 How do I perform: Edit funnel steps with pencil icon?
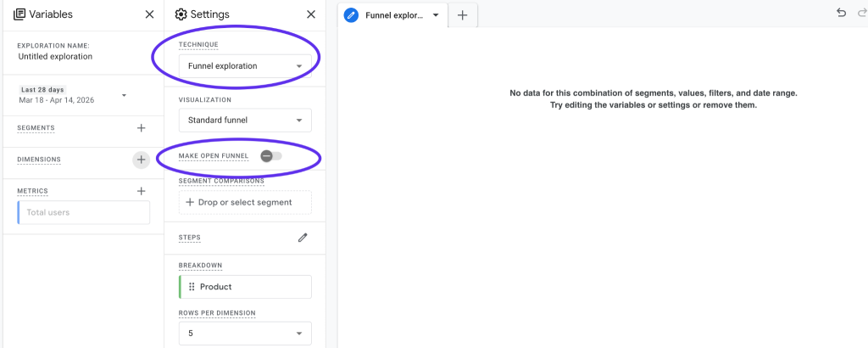click(303, 238)
